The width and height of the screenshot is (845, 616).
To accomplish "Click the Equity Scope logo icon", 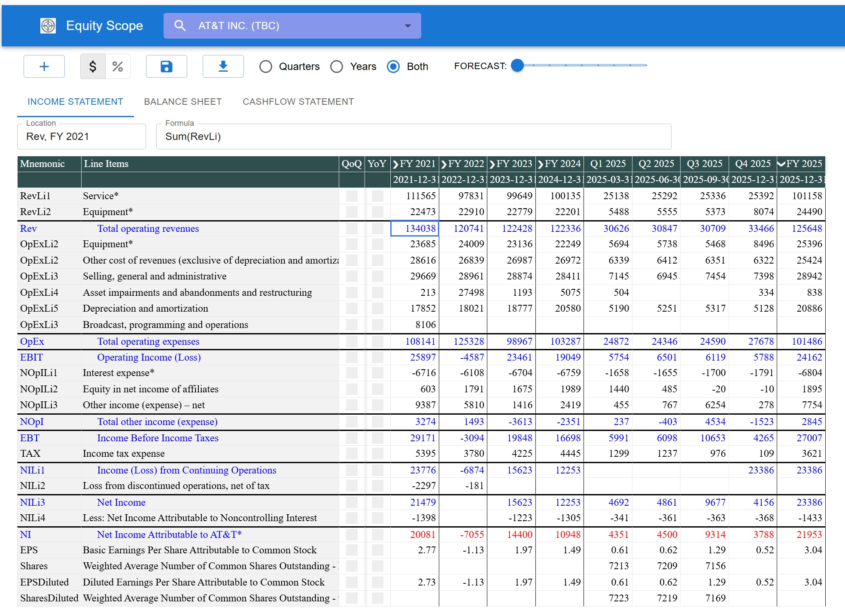I will [x=48, y=26].
